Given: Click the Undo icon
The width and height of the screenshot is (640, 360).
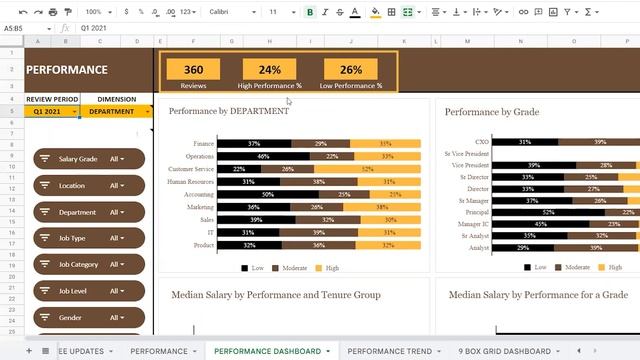Looking at the screenshot, I should 23,12.
